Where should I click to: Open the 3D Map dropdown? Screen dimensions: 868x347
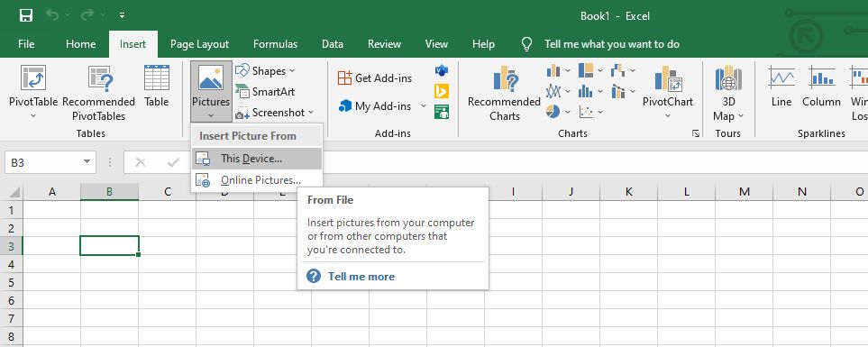tap(728, 93)
